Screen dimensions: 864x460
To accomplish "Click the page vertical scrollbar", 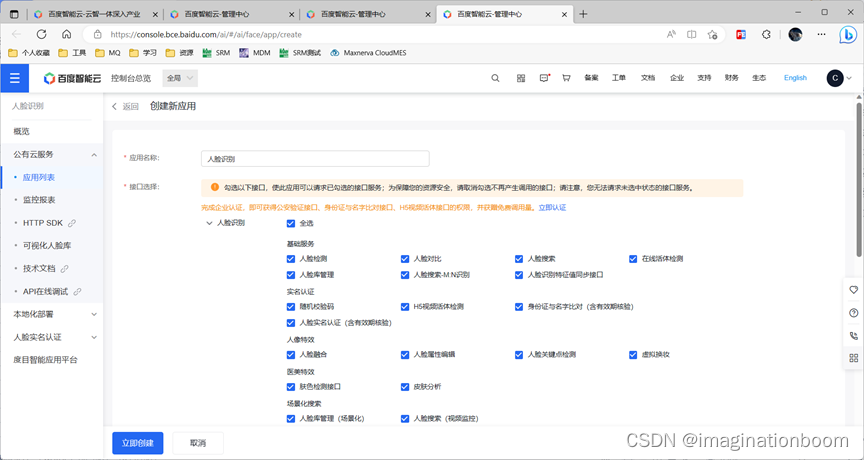I will coord(858,179).
